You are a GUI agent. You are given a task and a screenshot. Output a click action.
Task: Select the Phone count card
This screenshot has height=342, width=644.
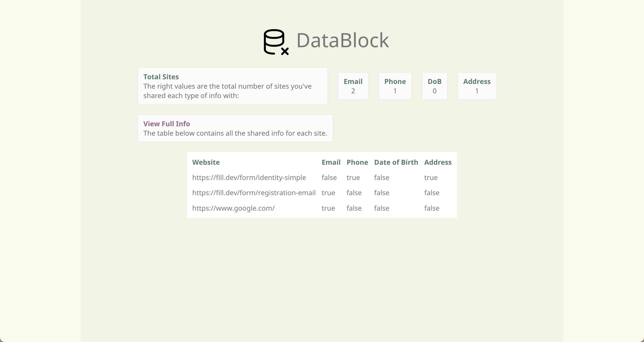point(395,86)
